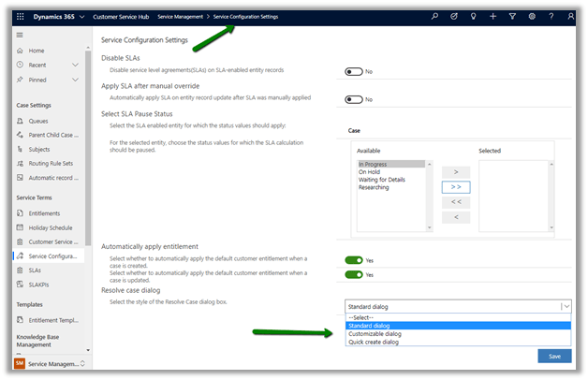Click inside the empty Selected listbox
Viewport: 588px width, 380px height.
(514, 196)
